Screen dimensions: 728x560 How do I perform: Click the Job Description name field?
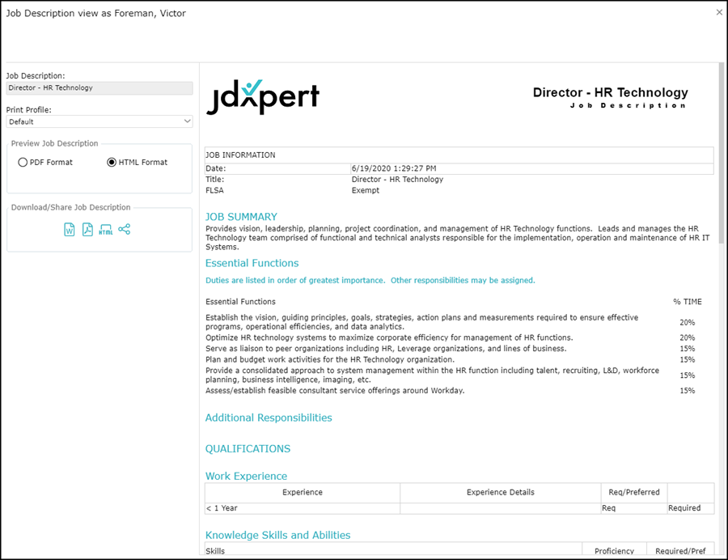(99, 88)
